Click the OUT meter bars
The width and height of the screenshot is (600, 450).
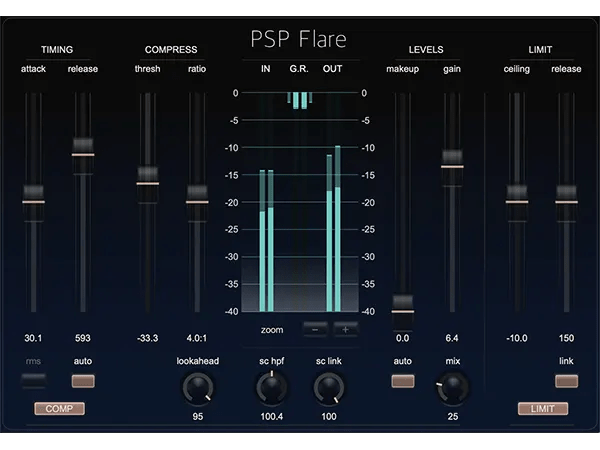tap(333, 228)
